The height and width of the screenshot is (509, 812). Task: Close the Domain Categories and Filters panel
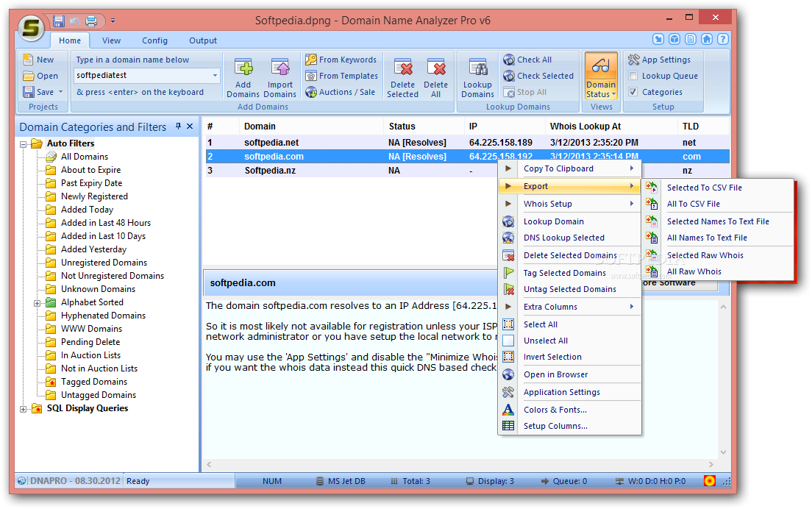point(190,126)
